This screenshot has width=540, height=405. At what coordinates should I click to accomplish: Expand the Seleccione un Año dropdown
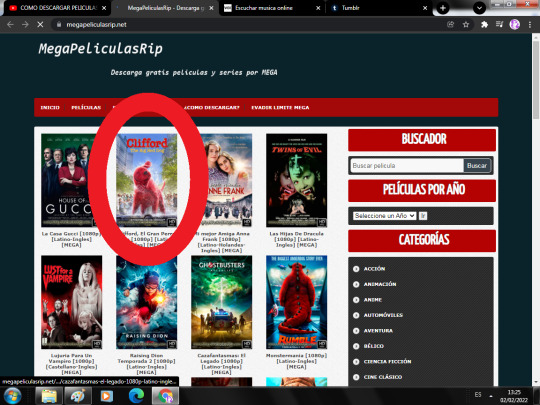point(384,216)
